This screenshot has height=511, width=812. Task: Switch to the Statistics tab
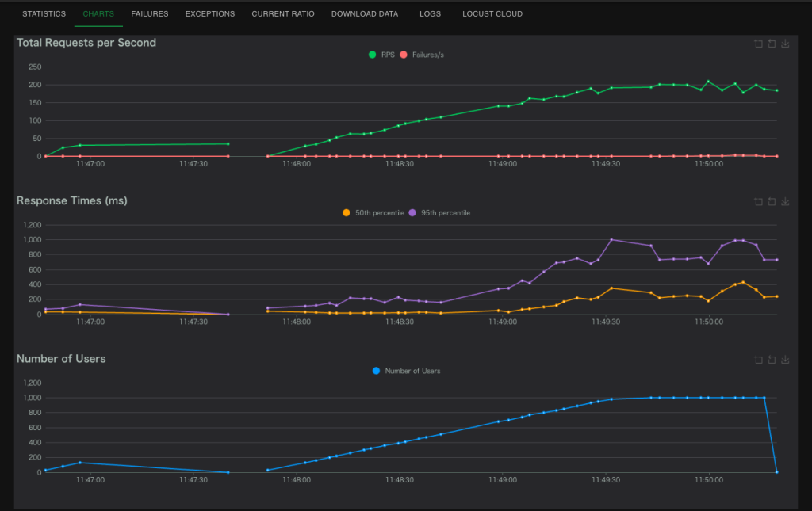44,13
